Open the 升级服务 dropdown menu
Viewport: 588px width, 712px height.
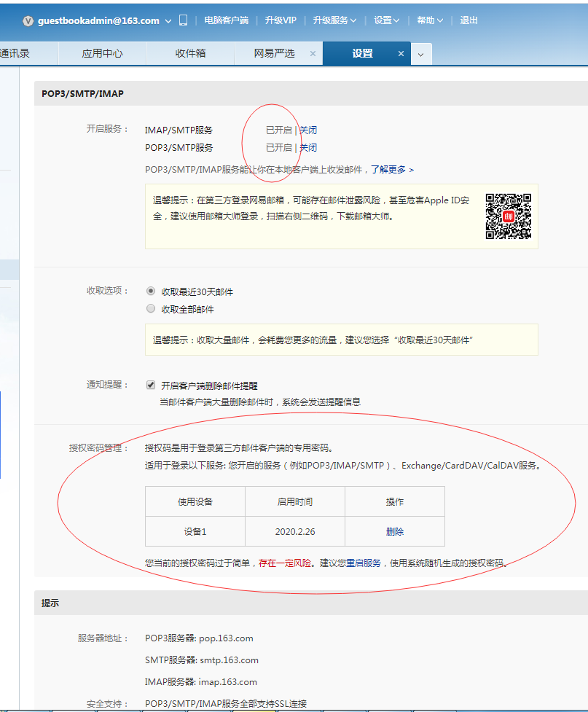[334, 20]
